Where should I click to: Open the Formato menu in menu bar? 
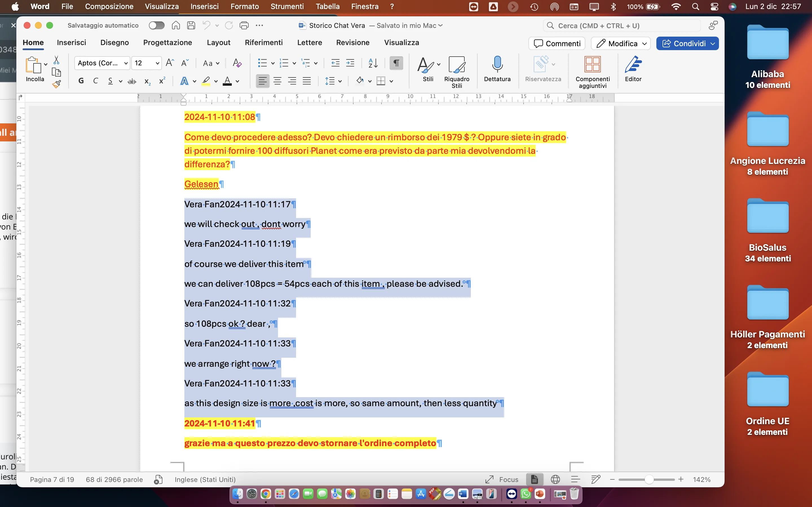coord(244,6)
